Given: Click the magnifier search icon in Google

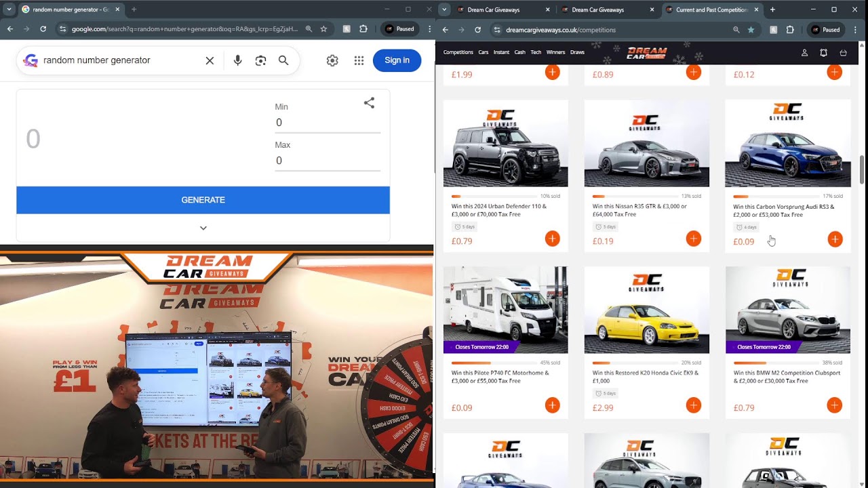Looking at the screenshot, I should pos(283,60).
